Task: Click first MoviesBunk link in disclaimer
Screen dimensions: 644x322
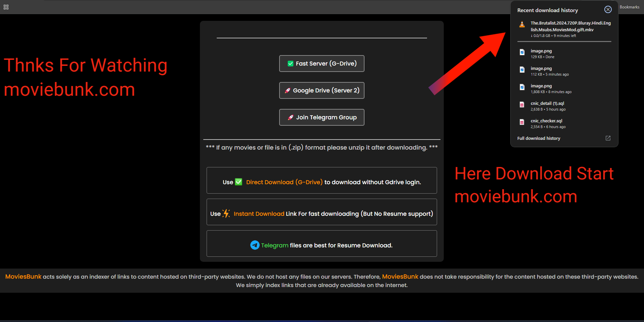Action: [x=23, y=277]
